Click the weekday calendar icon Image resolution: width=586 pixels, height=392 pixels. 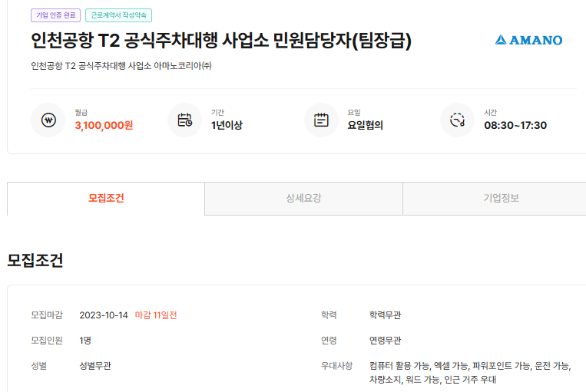321,120
